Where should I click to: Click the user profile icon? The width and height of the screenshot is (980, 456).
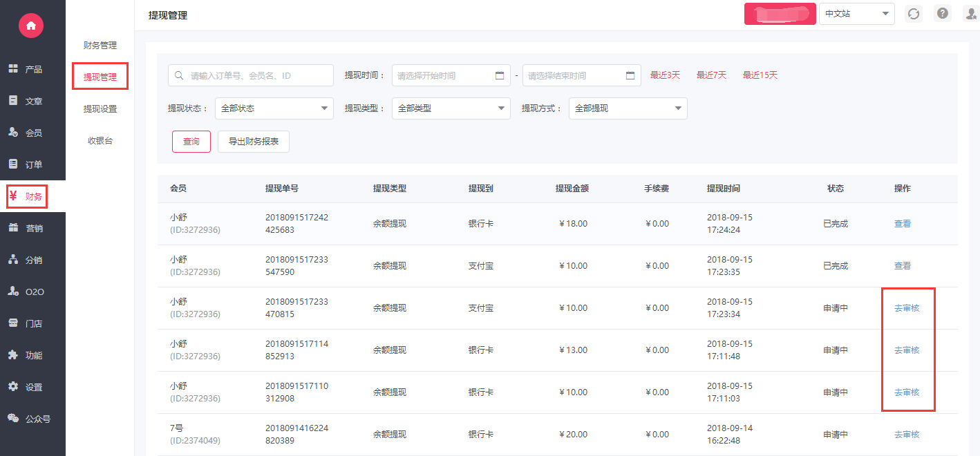pos(970,14)
